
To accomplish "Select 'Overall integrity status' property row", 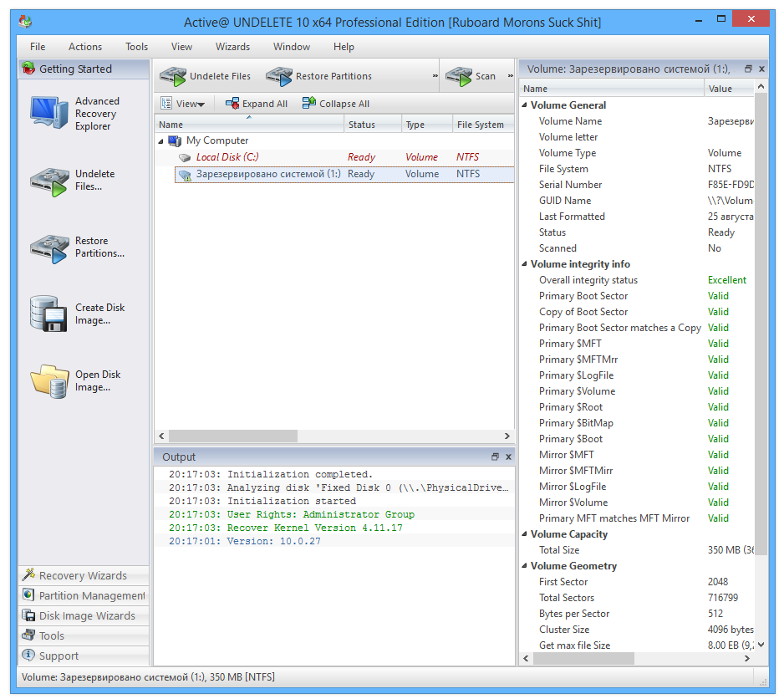I will point(637,280).
